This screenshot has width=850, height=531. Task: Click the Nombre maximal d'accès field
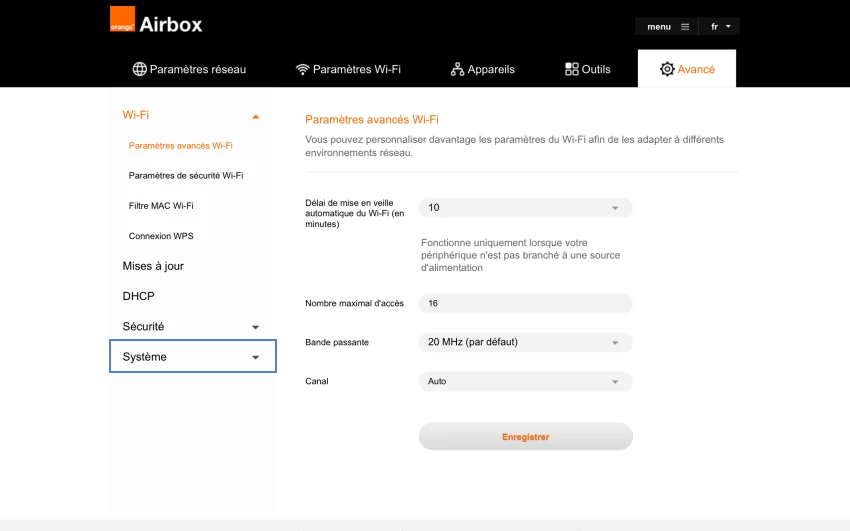525,303
